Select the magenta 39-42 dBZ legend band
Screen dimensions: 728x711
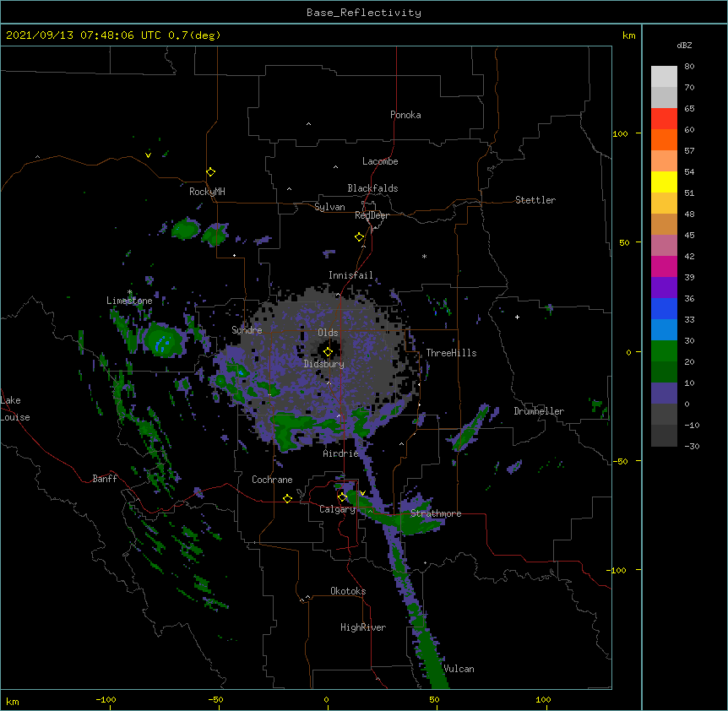[x=664, y=266]
